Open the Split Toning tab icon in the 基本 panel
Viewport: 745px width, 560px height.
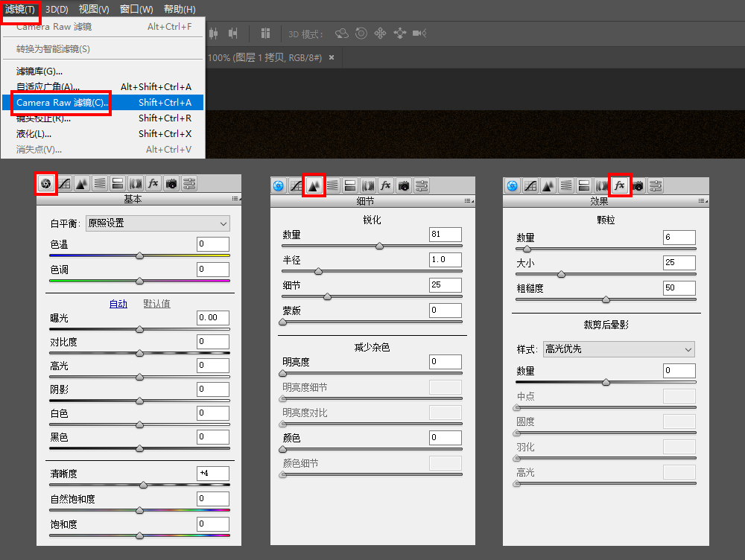pyautogui.click(x=118, y=183)
